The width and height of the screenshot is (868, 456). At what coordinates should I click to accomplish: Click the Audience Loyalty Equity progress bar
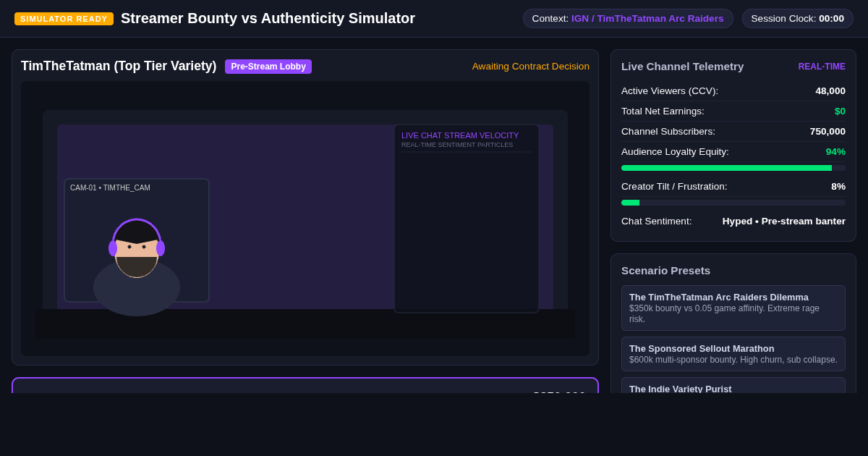[733, 168]
